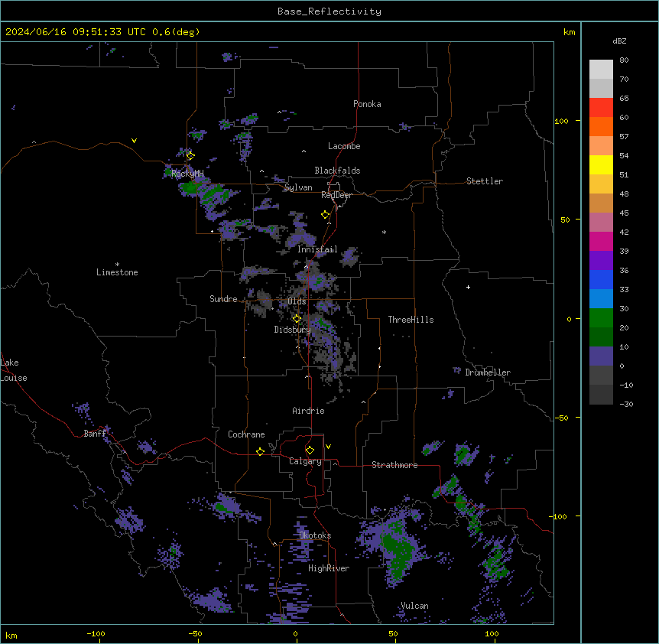Click the Olds city label
The width and height of the screenshot is (659, 644).
pos(297,301)
